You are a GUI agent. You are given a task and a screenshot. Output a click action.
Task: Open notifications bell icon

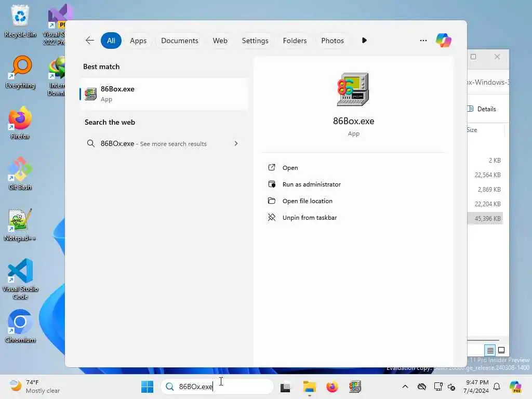pyautogui.click(x=497, y=387)
